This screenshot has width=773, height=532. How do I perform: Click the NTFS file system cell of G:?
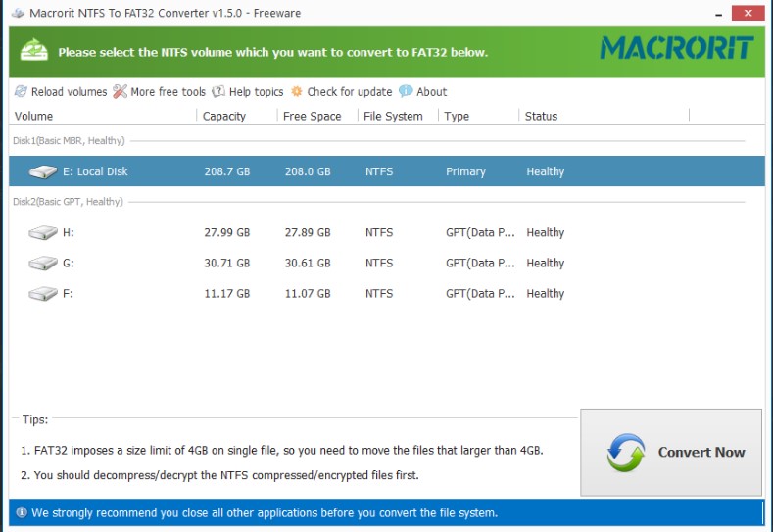[x=379, y=263]
